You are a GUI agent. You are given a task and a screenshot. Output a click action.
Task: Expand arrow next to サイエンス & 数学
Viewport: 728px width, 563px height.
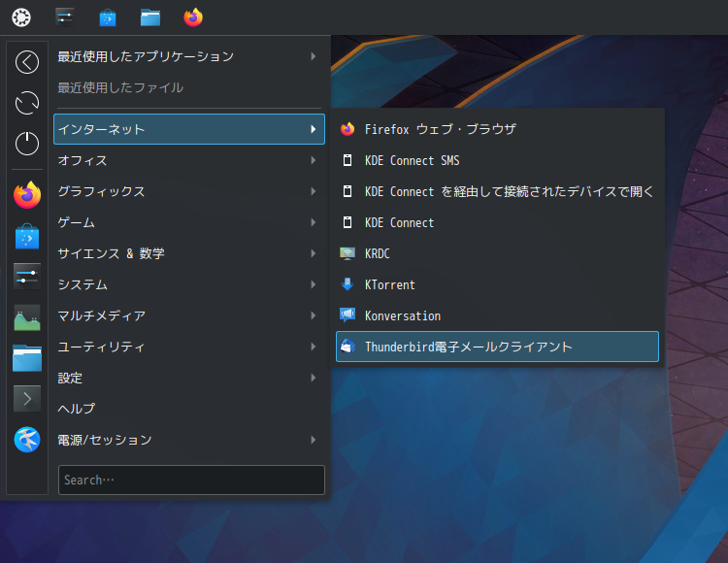314,253
